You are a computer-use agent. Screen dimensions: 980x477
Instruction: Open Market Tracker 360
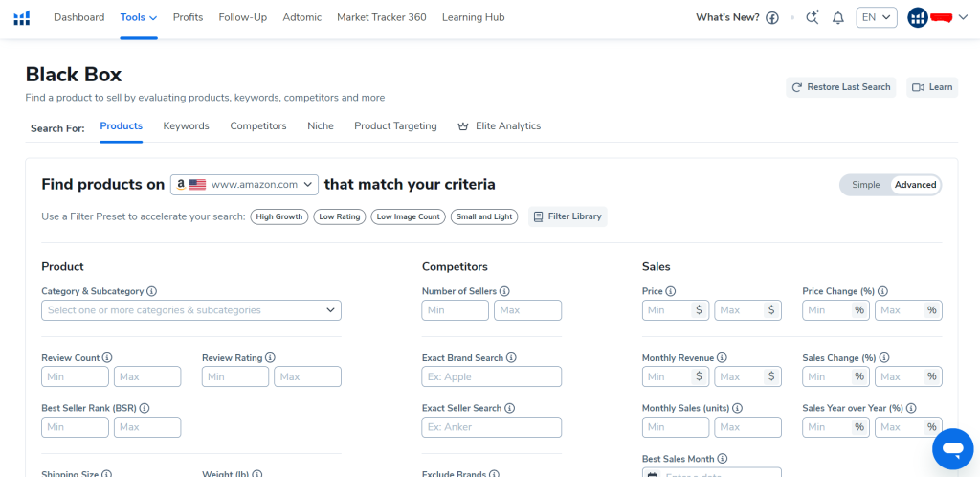[382, 17]
